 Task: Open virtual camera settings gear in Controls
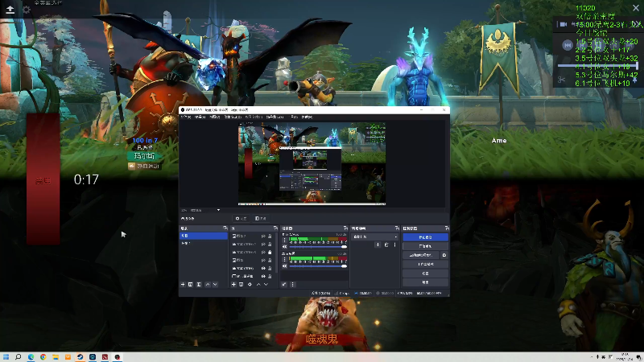tap(444, 255)
